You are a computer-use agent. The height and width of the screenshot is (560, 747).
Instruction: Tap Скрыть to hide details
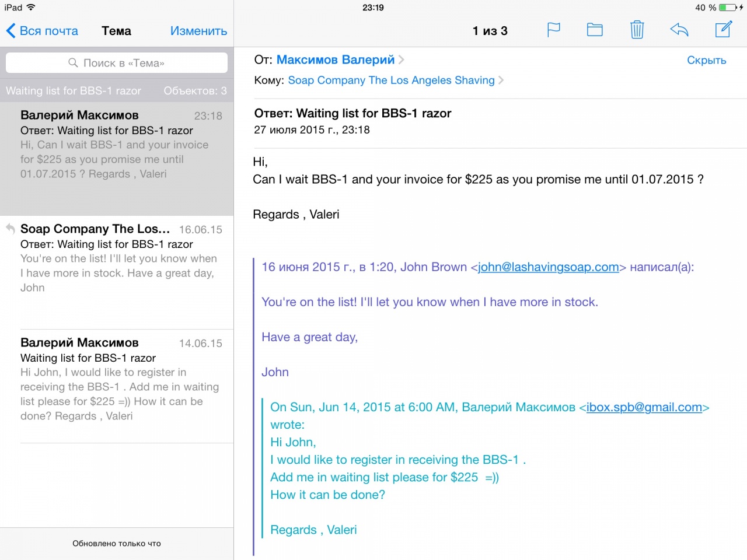(x=706, y=60)
